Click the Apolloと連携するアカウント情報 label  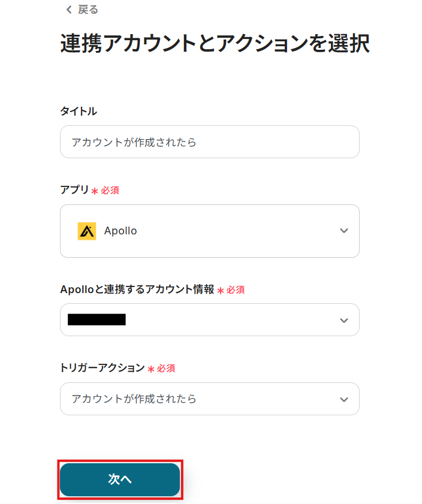click(x=137, y=289)
